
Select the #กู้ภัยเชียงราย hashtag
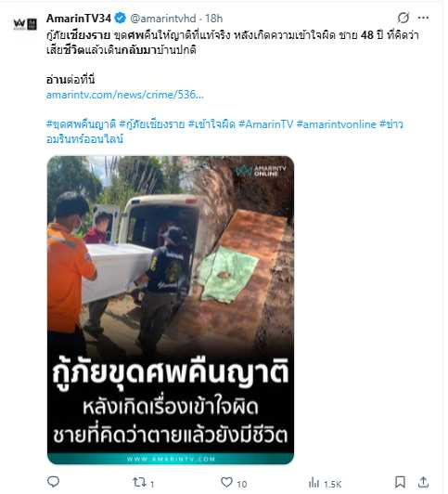152,124
